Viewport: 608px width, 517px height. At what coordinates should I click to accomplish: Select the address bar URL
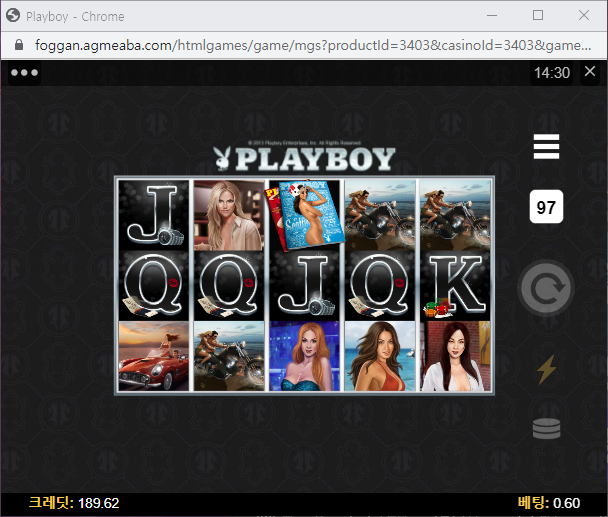click(x=313, y=45)
